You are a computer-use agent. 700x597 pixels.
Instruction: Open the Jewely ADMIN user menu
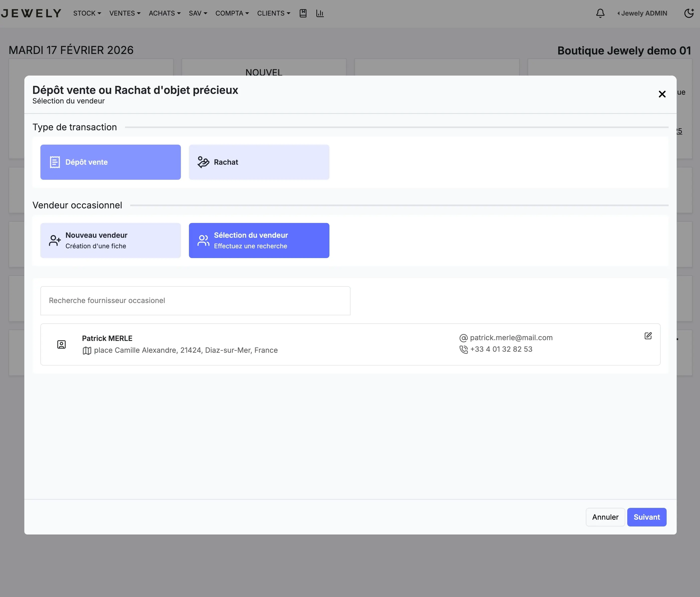point(642,13)
